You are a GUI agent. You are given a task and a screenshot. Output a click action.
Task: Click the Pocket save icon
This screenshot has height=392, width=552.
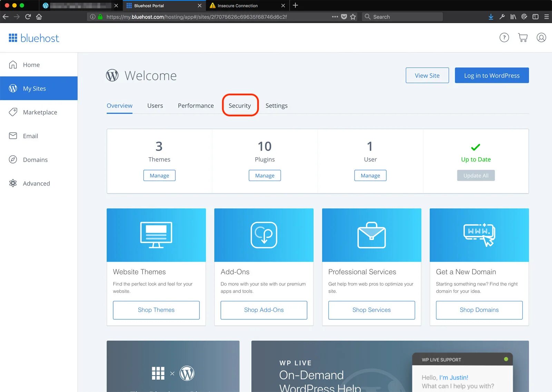[344, 17]
